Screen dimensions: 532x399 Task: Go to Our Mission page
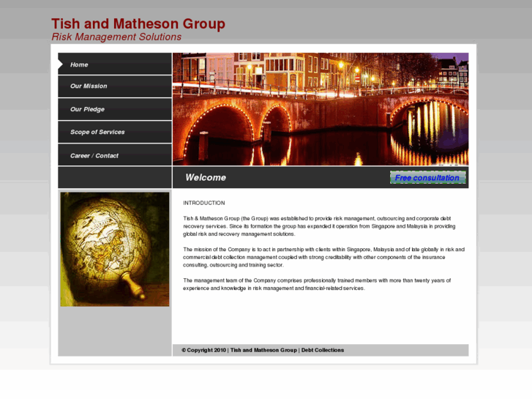(115, 86)
